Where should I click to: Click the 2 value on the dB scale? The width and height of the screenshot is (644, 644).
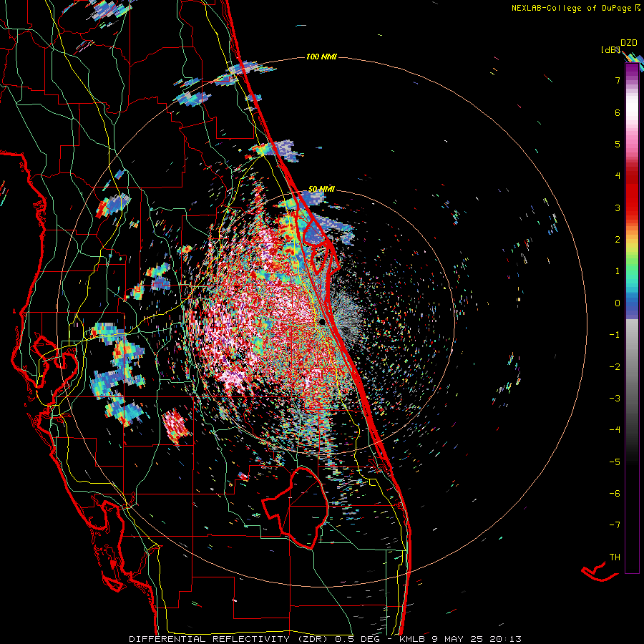pyautogui.click(x=618, y=240)
